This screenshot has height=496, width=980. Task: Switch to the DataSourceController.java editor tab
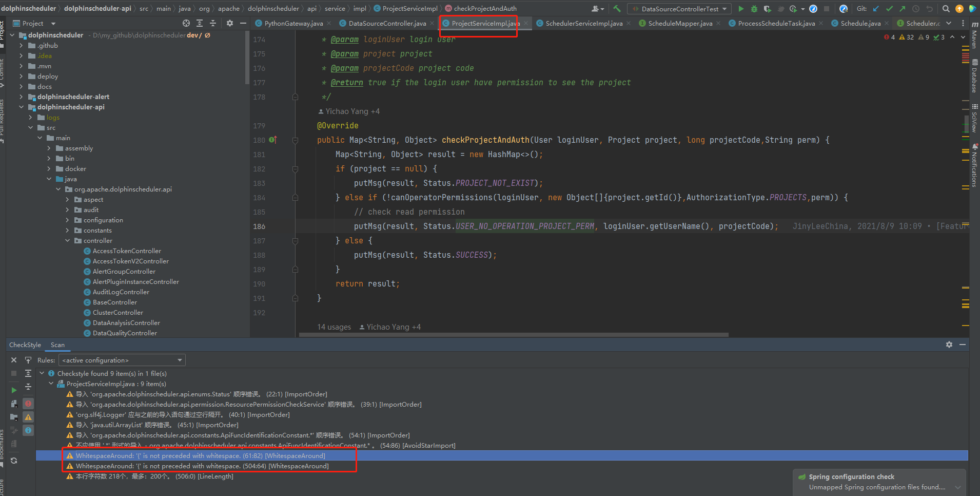coord(387,23)
